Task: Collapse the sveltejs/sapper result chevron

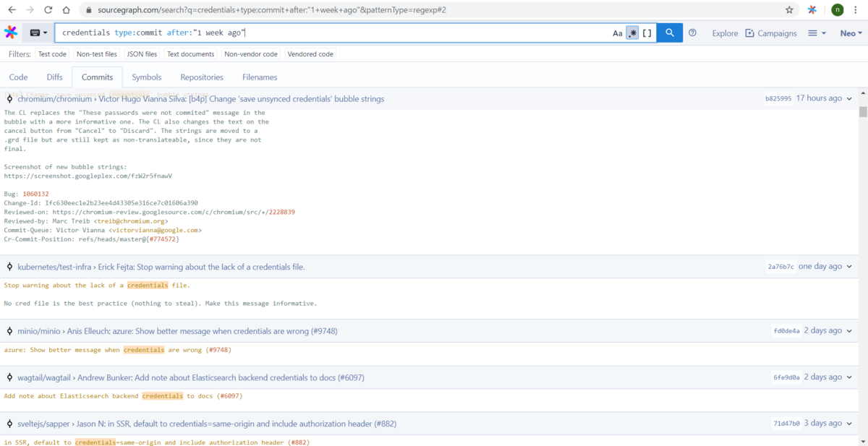Action: (x=849, y=424)
